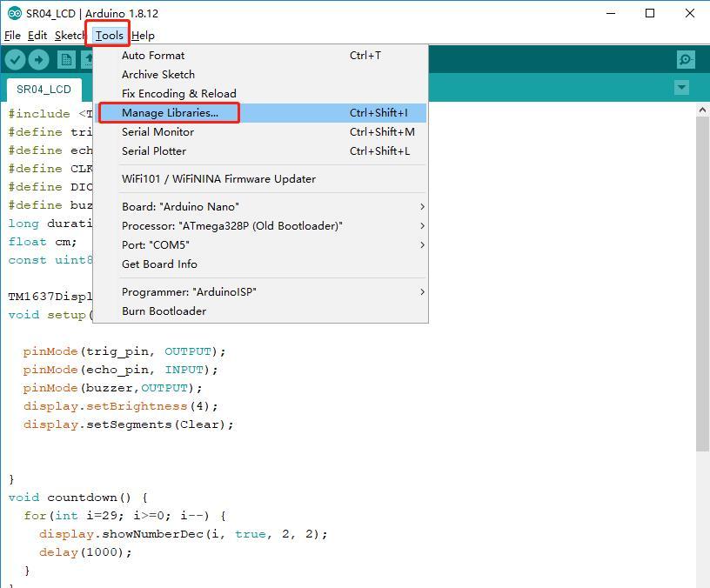Click on display.setSegments(Clear); line

tap(128, 424)
